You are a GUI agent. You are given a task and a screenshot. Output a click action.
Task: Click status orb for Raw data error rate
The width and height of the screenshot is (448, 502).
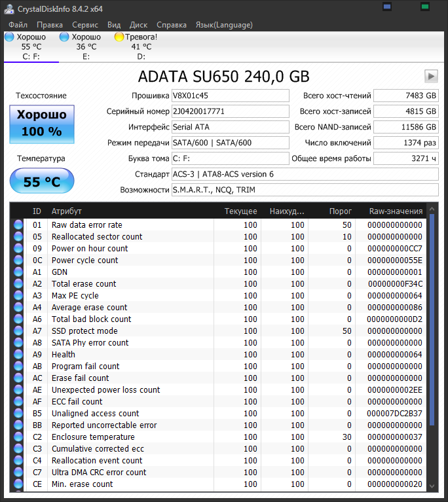point(18,224)
